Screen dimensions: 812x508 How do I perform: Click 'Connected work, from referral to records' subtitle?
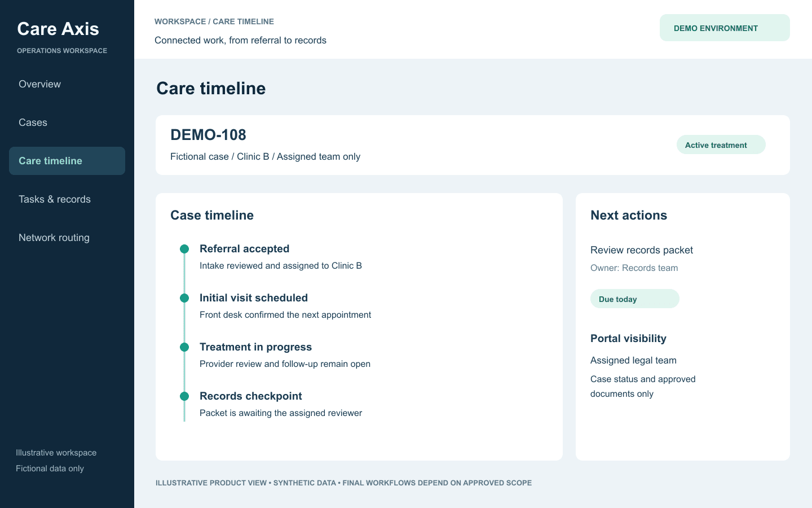240,40
